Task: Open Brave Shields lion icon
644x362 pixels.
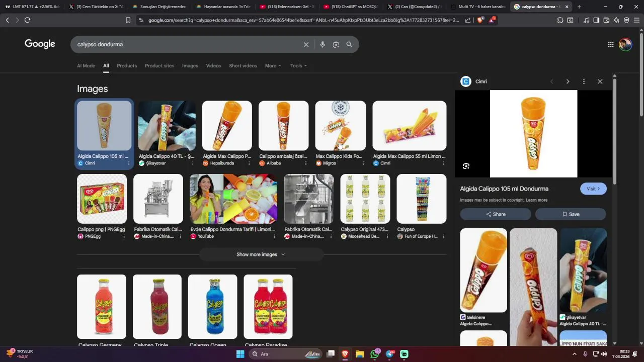Action: tap(479, 20)
